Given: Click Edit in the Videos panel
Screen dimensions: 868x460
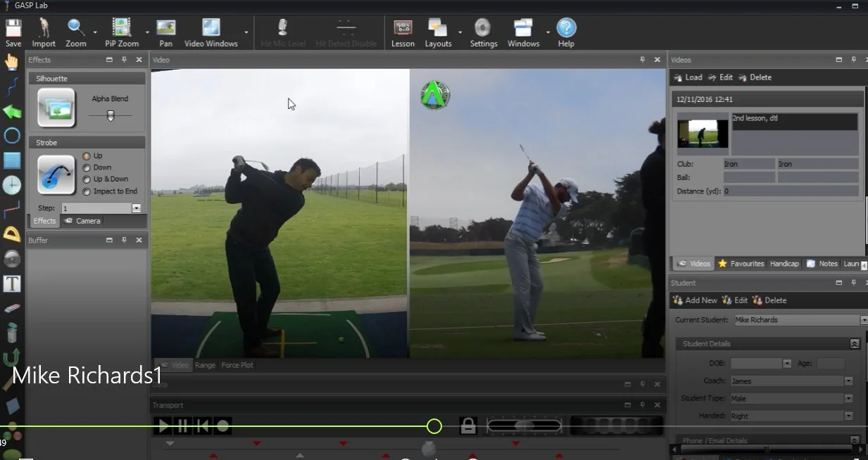Looking at the screenshot, I should [x=720, y=77].
